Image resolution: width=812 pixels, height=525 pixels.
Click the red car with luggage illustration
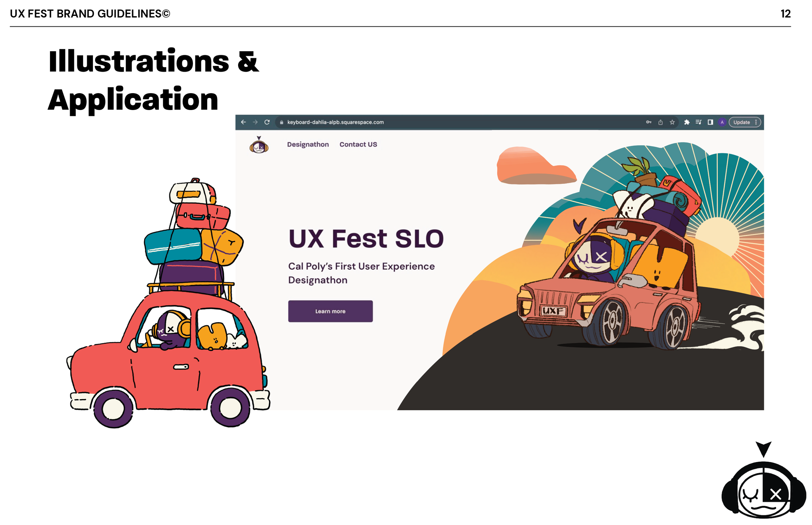pyautogui.click(x=168, y=303)
